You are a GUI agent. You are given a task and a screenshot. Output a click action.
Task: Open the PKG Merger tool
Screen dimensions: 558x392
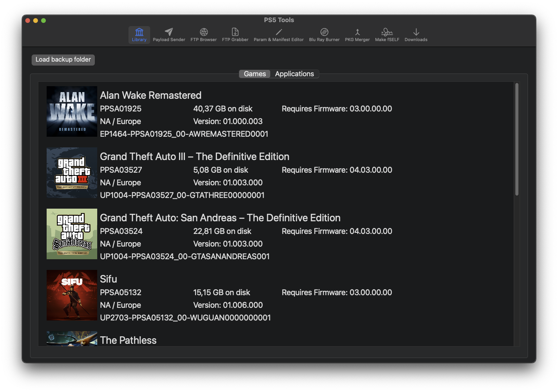pyautogui.click(x=357, y=35)
